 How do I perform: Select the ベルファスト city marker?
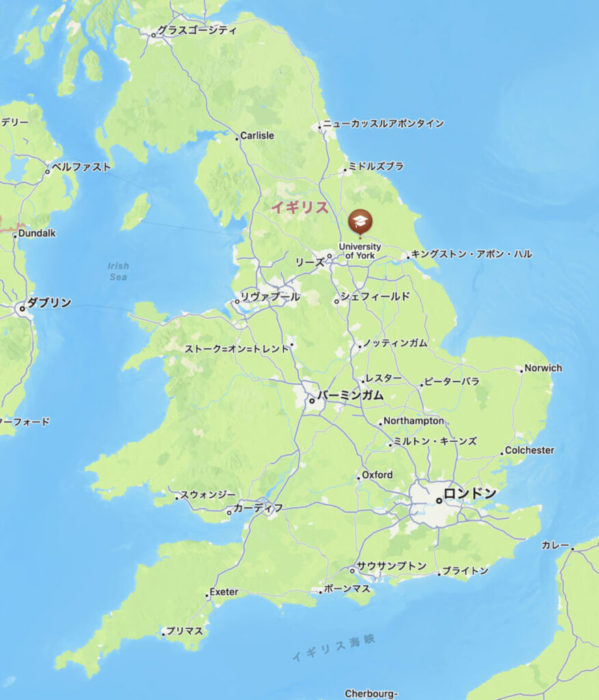coord(47,172)
